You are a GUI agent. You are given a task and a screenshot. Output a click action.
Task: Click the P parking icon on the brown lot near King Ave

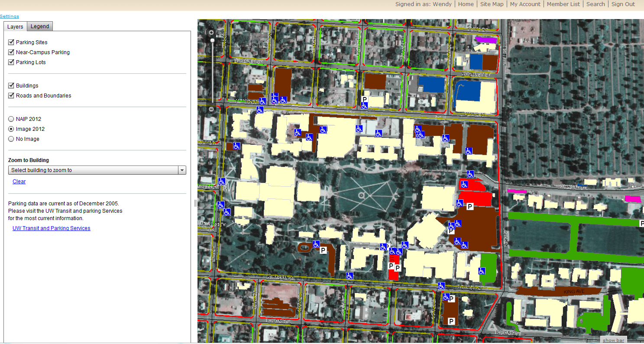click(x=451, y=299)
